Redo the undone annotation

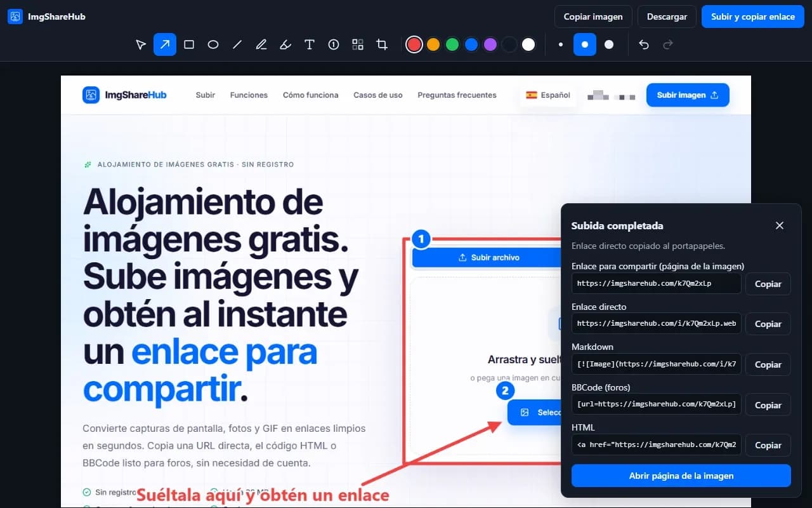(x=667, y=44)
